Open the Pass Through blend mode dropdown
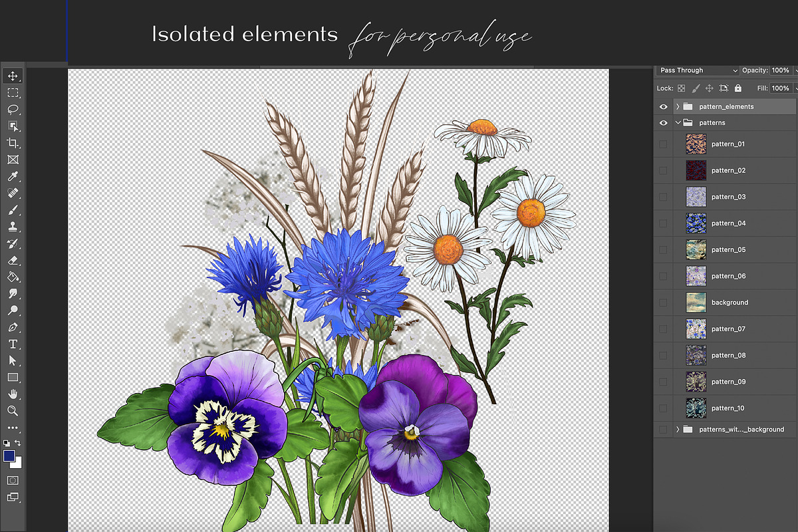This screenshot has width=798, height=532. [698, 70]
